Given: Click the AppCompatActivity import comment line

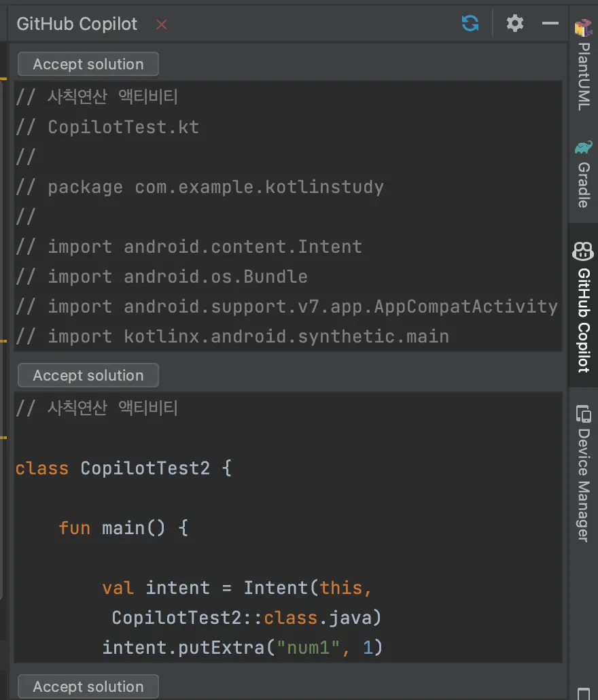Looking at the screenshot, I should point(287,307).
